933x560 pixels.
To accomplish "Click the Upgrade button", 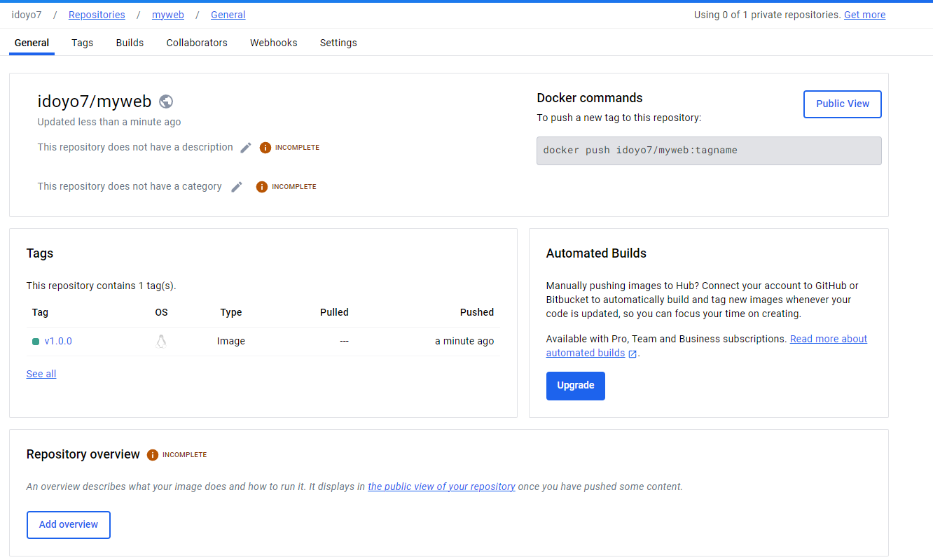I will point(576,386).
